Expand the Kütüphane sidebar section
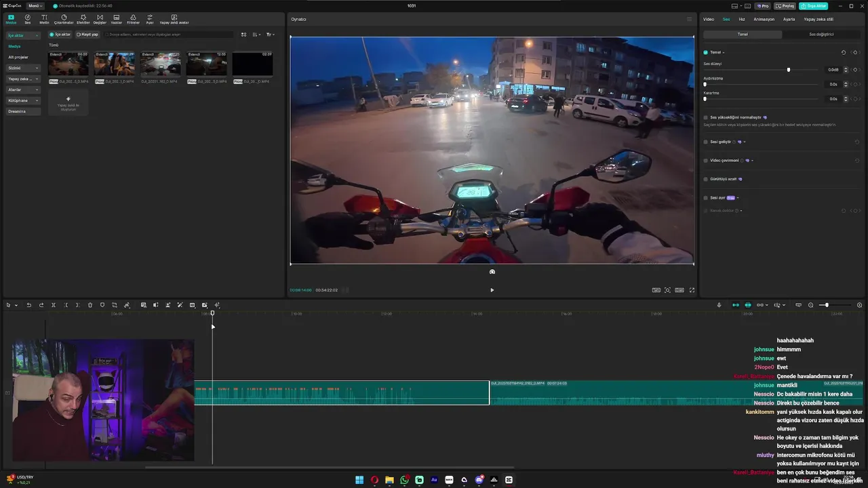 24,100
